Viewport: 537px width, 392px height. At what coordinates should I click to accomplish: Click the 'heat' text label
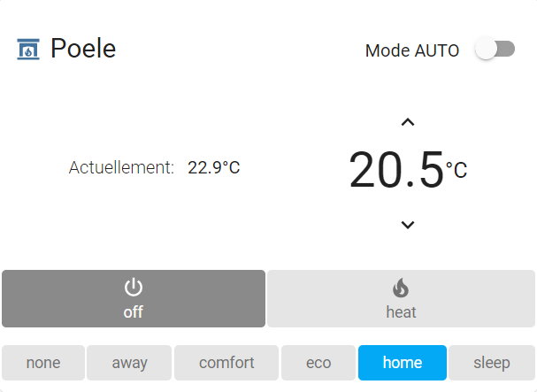click(401, 312)
